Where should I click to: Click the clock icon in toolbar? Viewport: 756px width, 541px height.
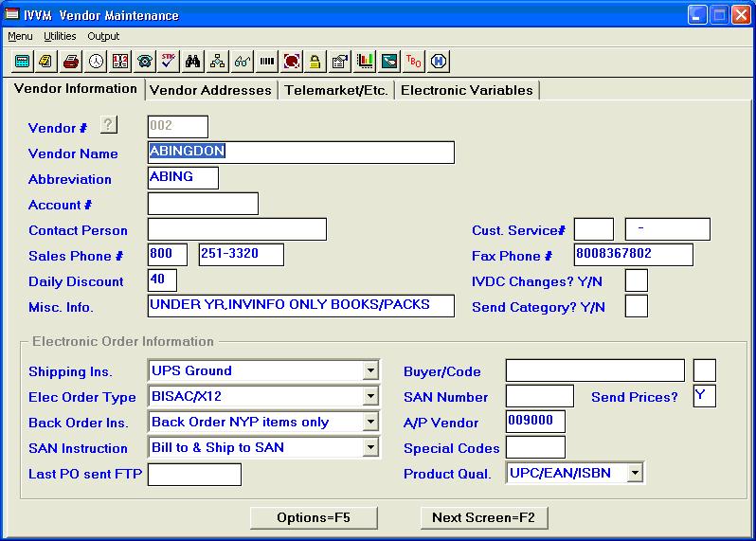point(96,62)
